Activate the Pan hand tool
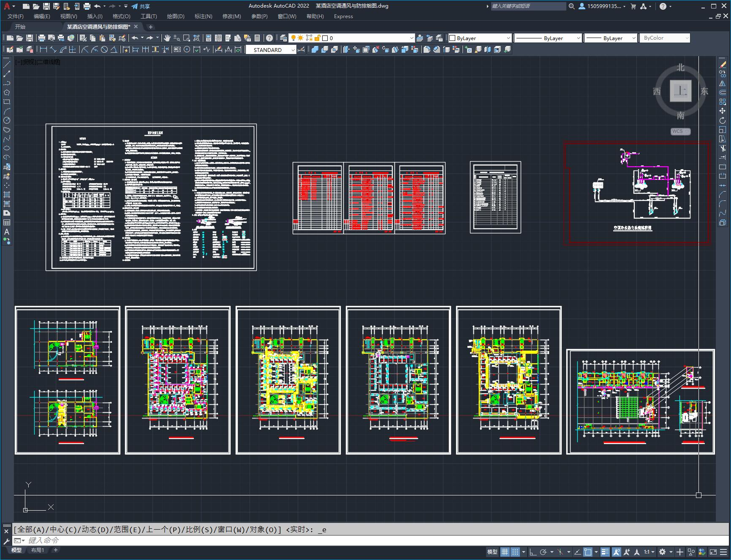Screen dimensions: 731x560 pos(167,38)
